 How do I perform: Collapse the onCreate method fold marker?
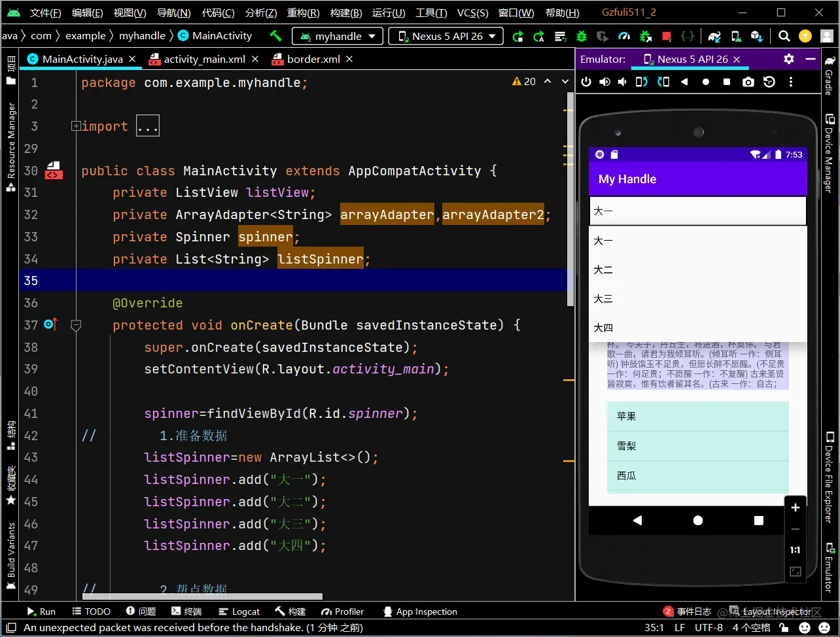point(76,325)
